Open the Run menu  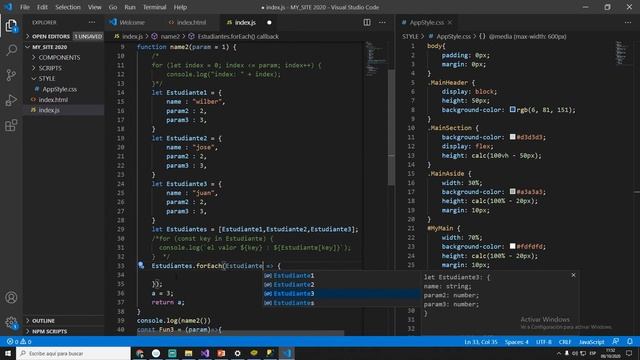point(130,7)
